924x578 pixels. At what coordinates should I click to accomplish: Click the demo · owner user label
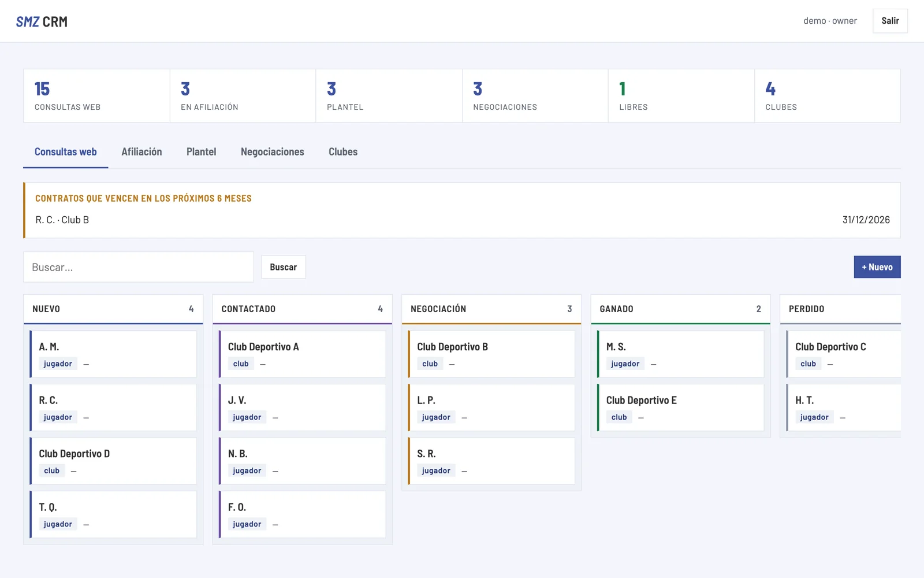[830, 21]
